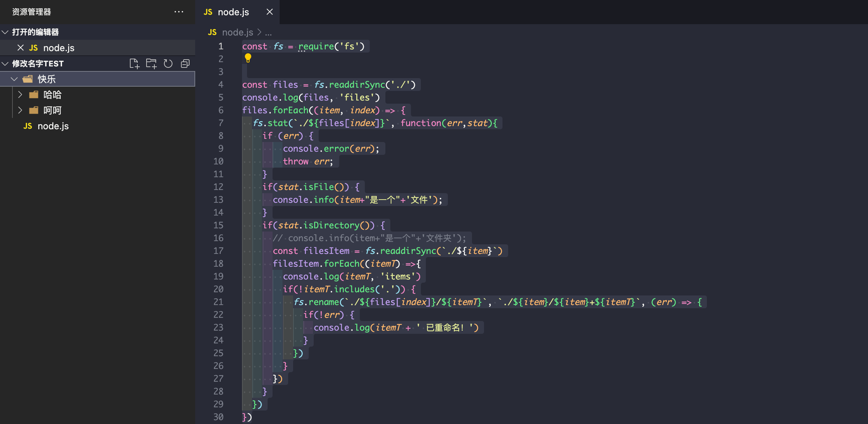This screenshot has height=424, width=868.
Task: Open explorer more actions ellipsis menu
Action: point(179,12)
